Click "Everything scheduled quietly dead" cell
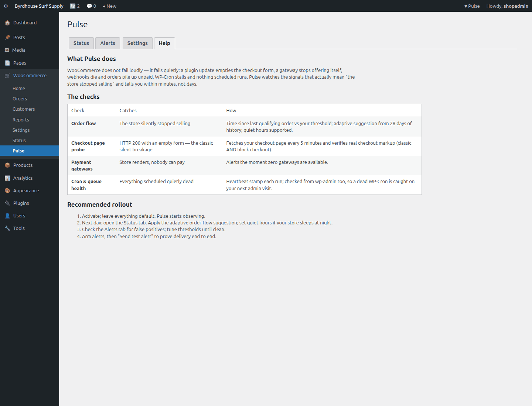532x406 pixels. 157,182
